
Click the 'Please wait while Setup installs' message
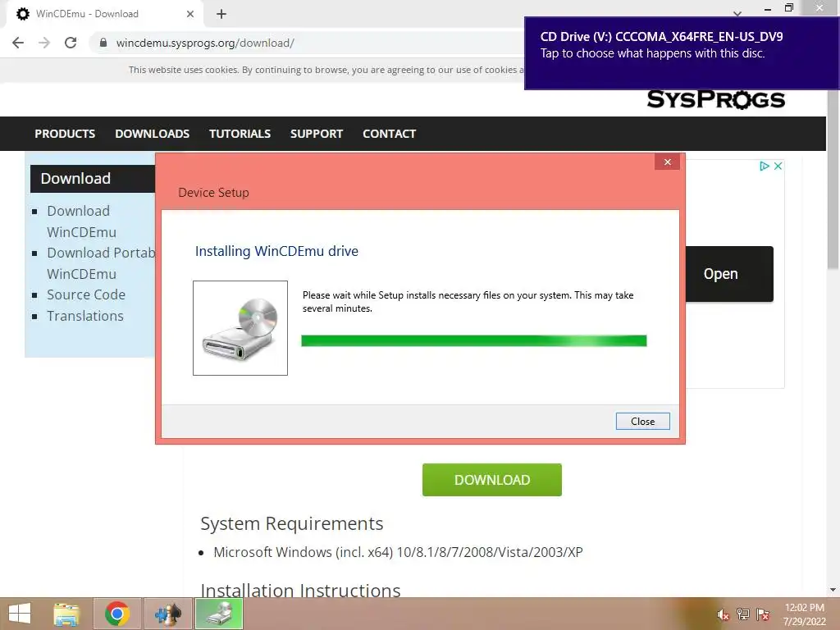coord(468,302)
